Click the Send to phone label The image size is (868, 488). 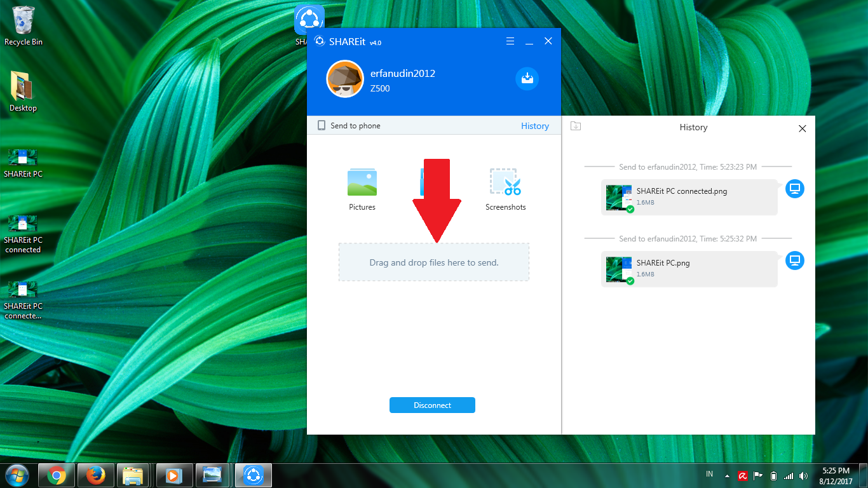[355, 126]
